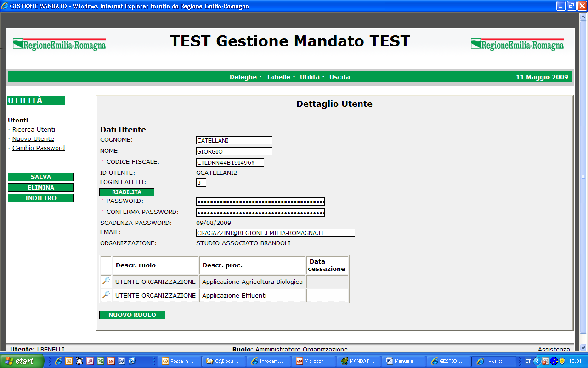588x368 pixels.
Task: Switch to Infocam... taskbar window
Action: pos(268,361)
